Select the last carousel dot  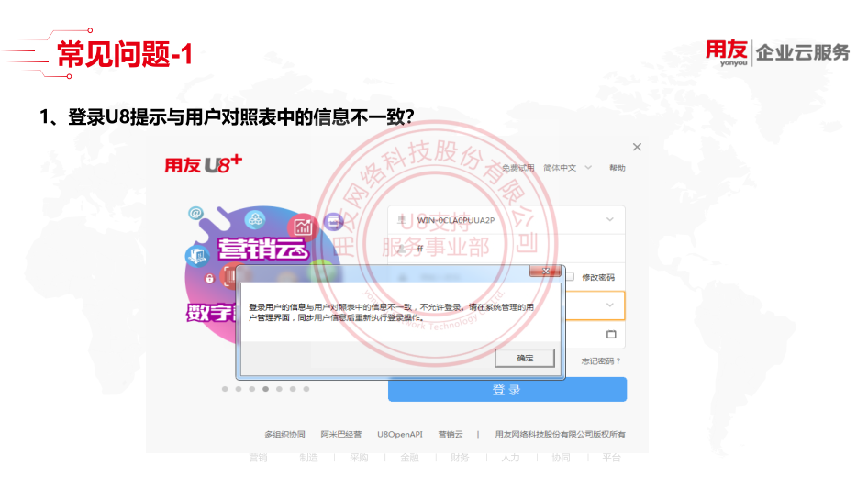(306, 389)
